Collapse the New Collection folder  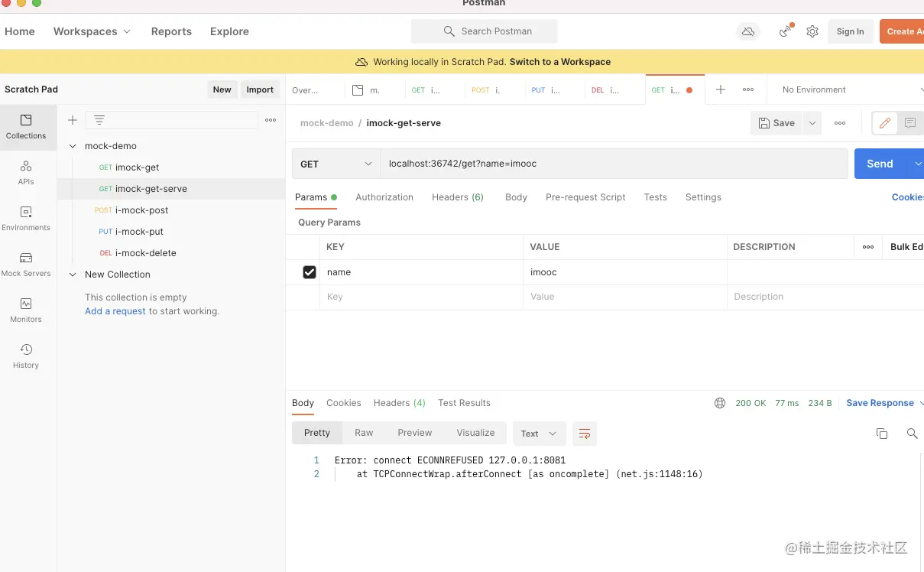click(73, 275)
